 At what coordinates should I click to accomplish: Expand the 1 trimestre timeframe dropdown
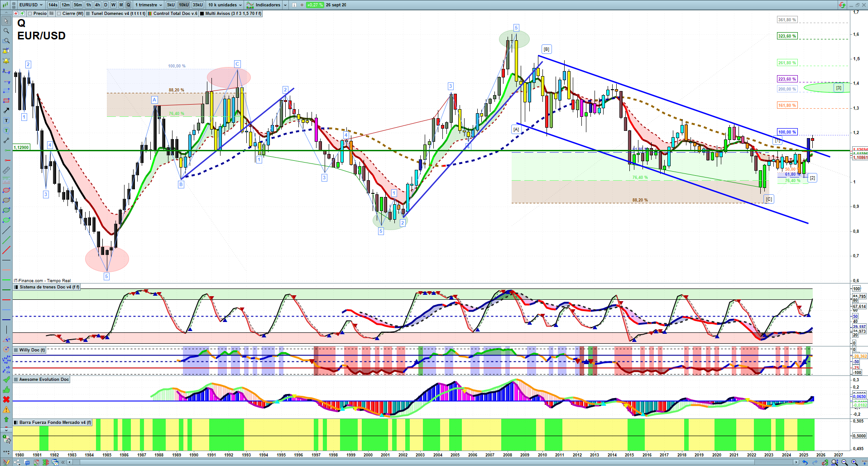(149, 5)
